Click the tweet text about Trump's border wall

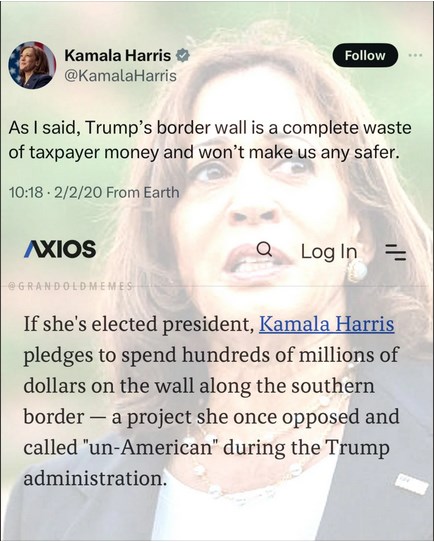click(x=210, y=140)
